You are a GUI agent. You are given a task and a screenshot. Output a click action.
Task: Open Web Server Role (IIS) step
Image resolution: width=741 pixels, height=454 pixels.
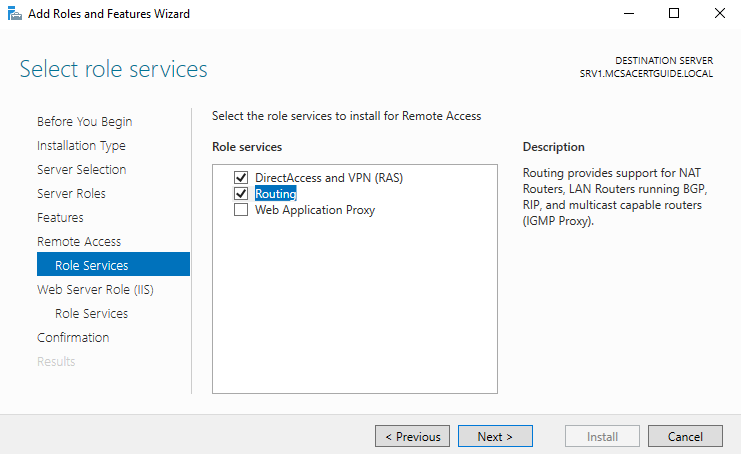tap(95, 290)
